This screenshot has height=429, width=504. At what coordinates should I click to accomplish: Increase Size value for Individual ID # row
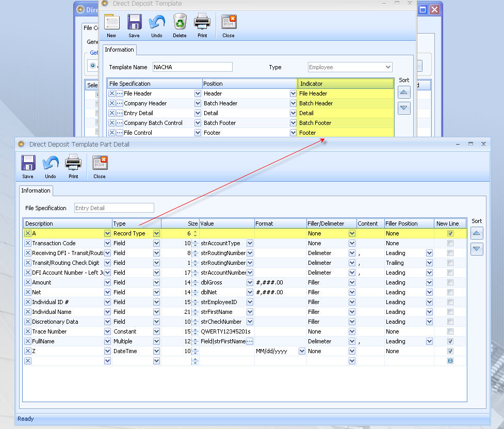(x=195, y=300)
